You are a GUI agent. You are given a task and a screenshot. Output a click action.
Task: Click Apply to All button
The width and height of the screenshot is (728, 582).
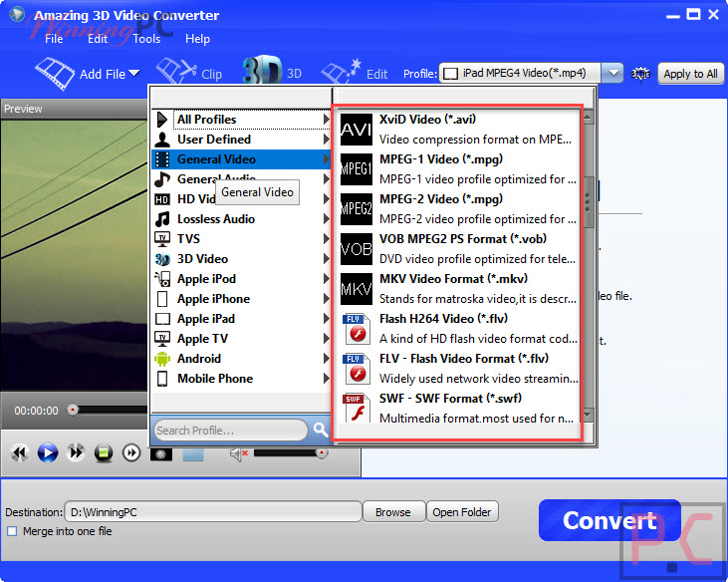coord(690,74)
